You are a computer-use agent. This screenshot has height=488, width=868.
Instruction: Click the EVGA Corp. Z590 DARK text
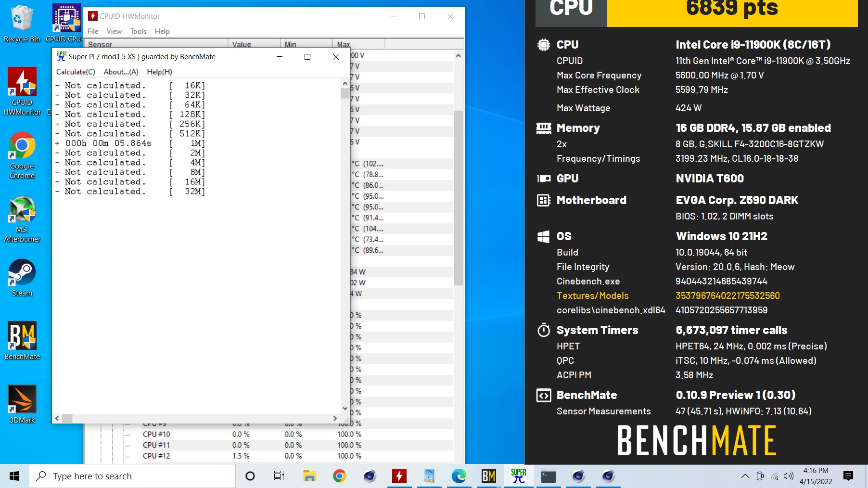(737, 200)
